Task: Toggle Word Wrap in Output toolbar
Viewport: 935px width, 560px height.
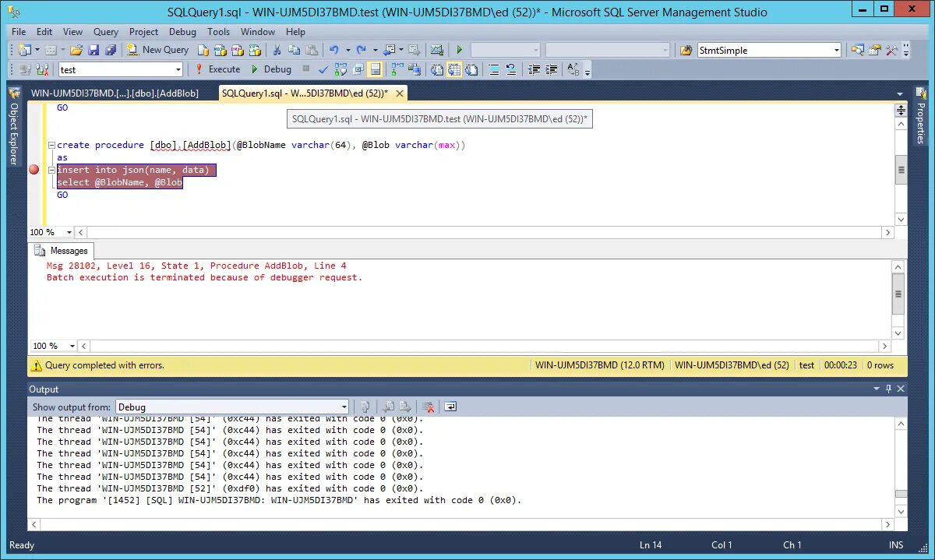Action: (450, 407)
